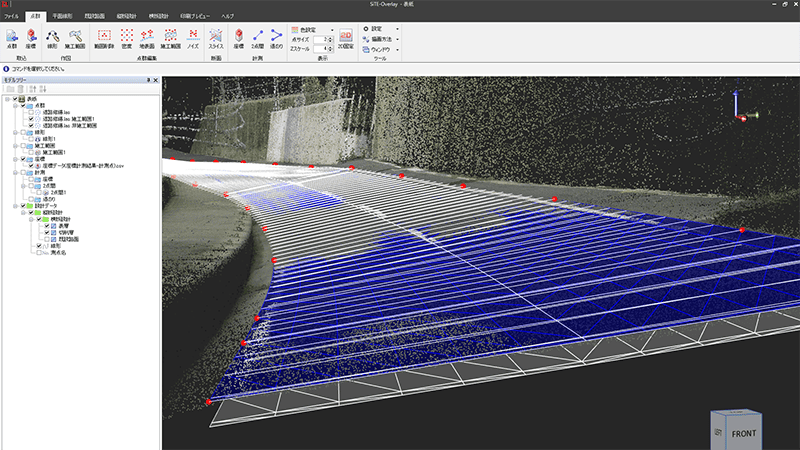Collapse the 設計データ tree folder
Viewport: 800px width, 450px height.
click(x=15, y=206)
